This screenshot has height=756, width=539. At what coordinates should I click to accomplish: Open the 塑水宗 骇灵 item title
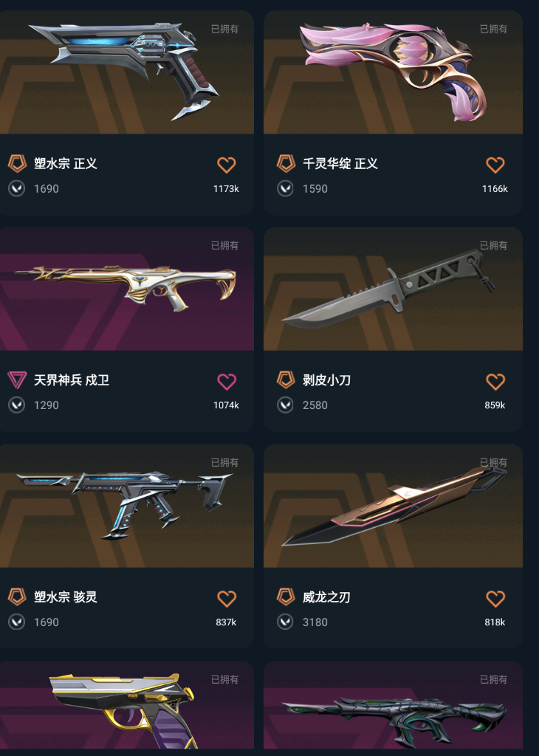pyautogui.click(x=66, y=597)
